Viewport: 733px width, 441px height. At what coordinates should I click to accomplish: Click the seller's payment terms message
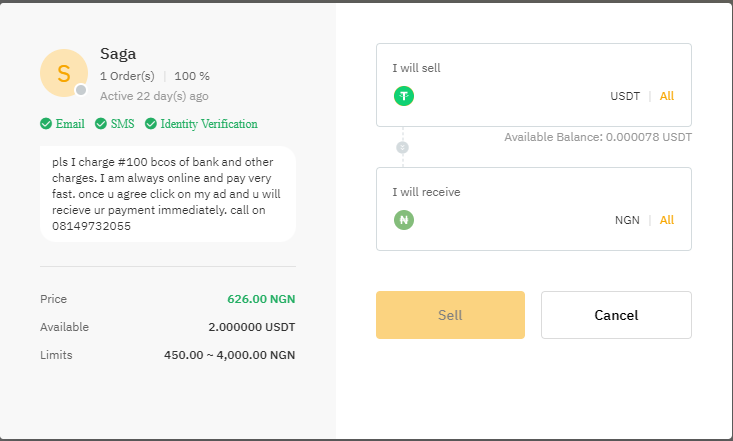(167, 193)
